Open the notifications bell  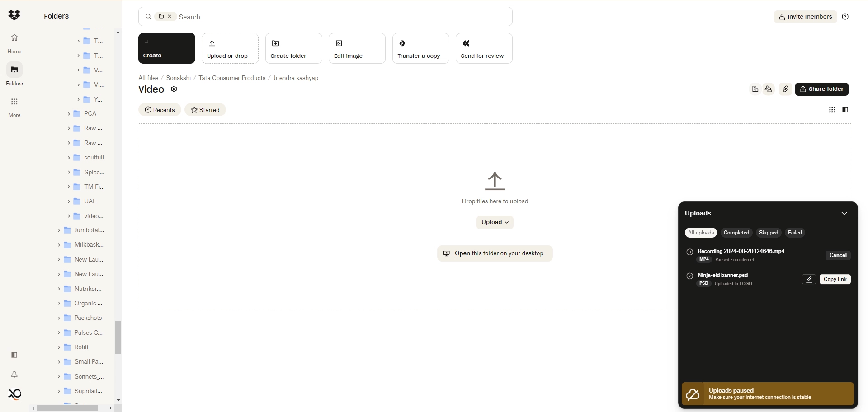coord(14,375)
